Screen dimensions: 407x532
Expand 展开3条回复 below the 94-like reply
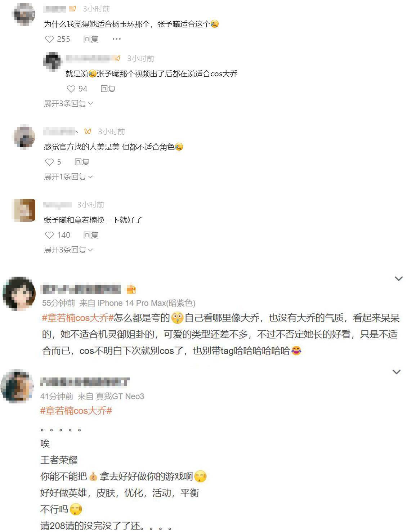point(68,104)
